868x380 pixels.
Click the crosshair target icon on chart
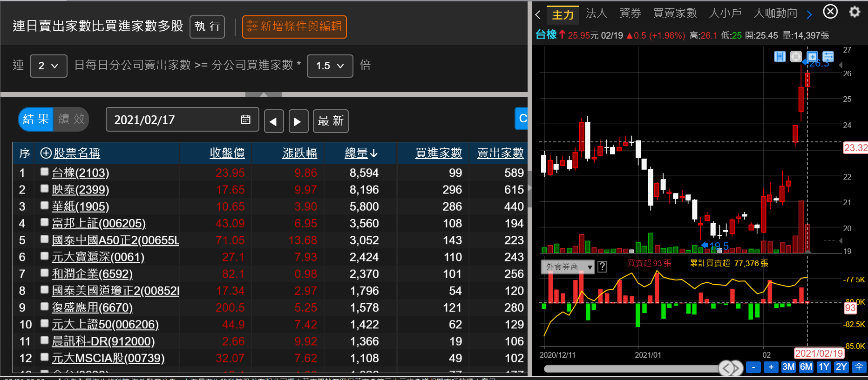796,57
